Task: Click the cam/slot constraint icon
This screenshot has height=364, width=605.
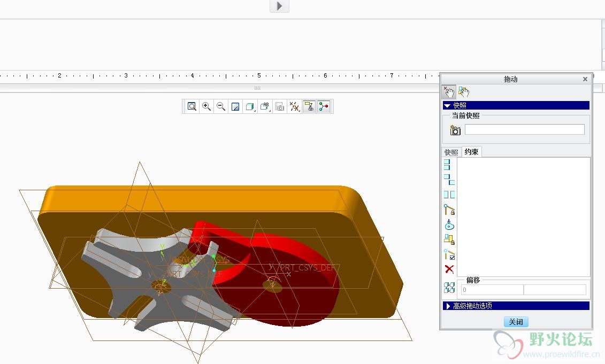Action: [449, 224]
